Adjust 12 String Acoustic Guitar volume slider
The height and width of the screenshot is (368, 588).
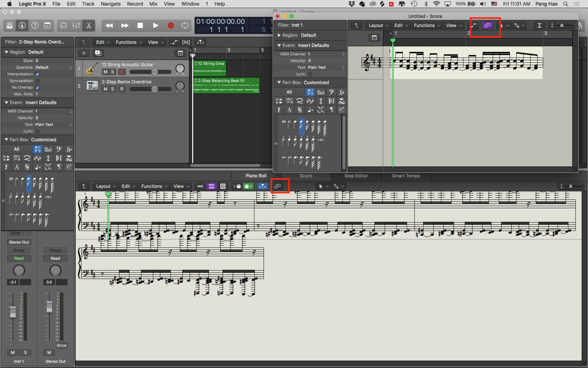point(151,72)
